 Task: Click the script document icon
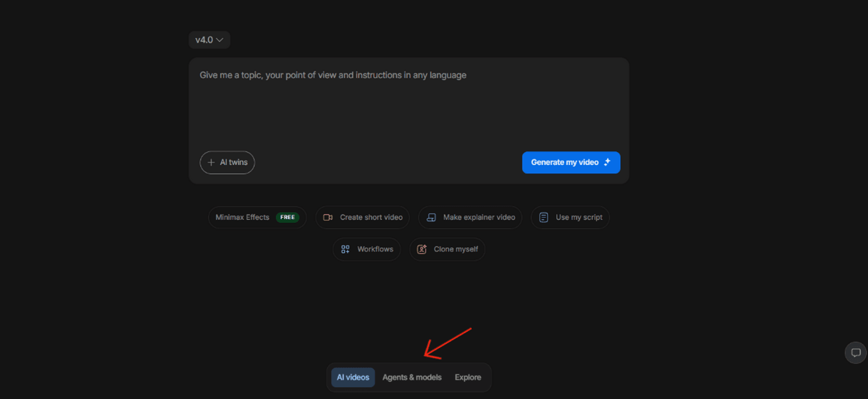[x=544, y=218]
